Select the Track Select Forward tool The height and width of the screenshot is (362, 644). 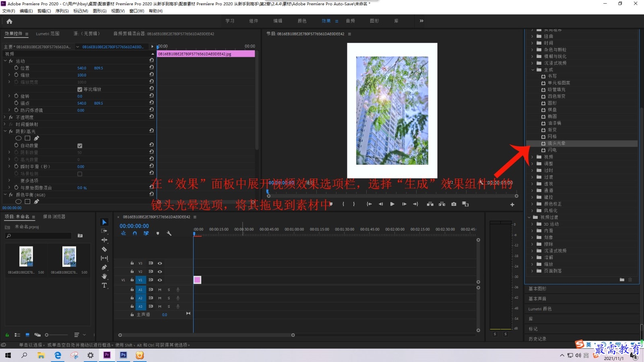[104, 231]
